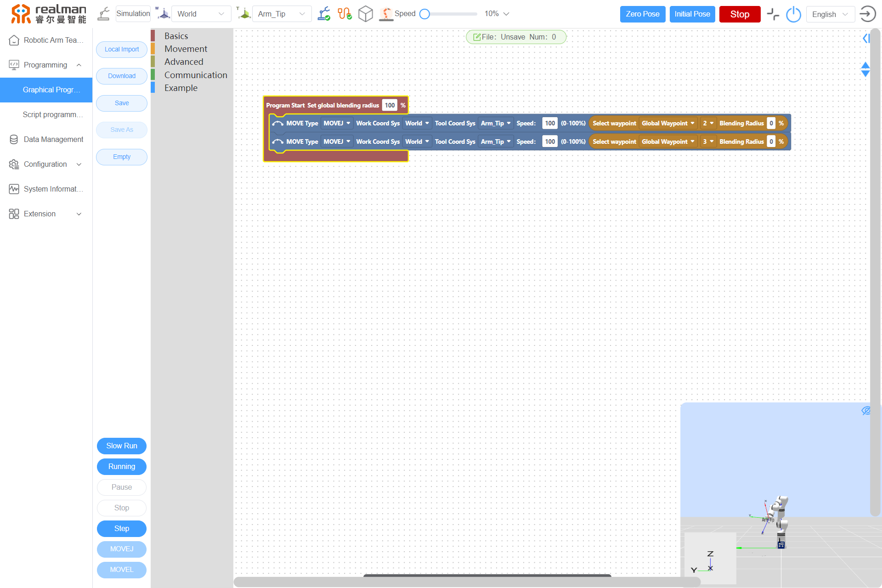
Task: Click the Initial Pose button
Action: [x=692, y=13]
